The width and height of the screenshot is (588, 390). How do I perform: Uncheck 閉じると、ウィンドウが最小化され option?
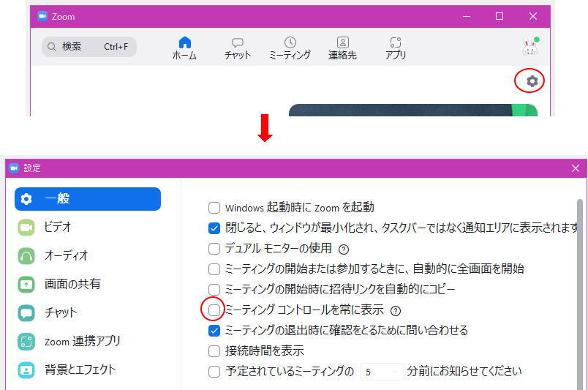point(214,228)
